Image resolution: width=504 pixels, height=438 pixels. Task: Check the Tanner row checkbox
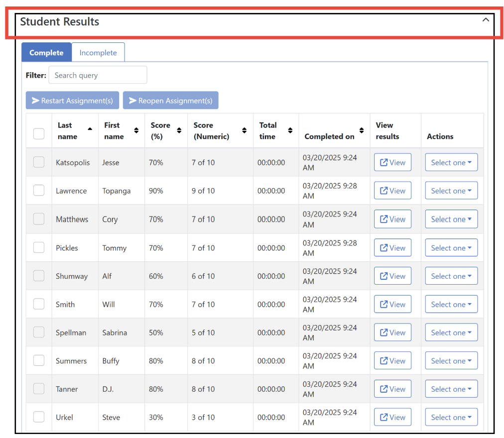pyautogui.click(x=39, y=389)
